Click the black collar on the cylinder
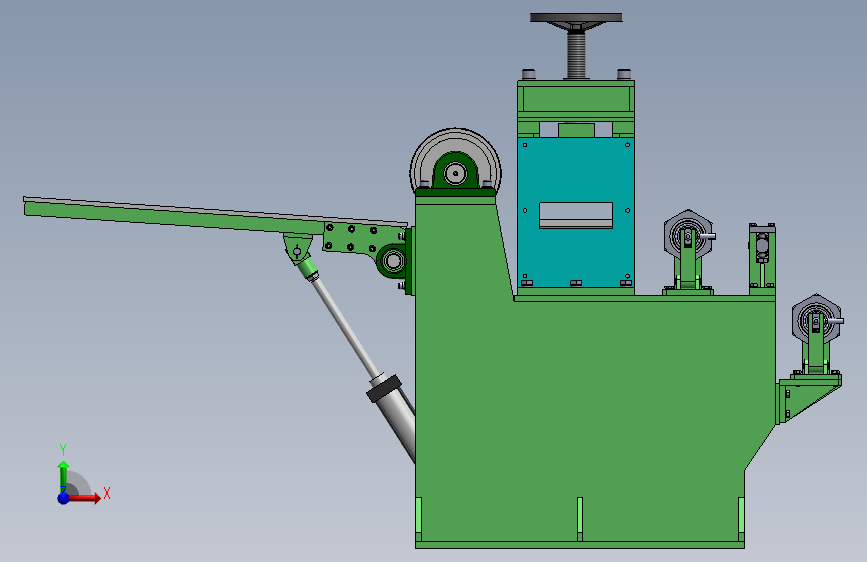This screenshot has height=562, width=867. tap(384, 387)
